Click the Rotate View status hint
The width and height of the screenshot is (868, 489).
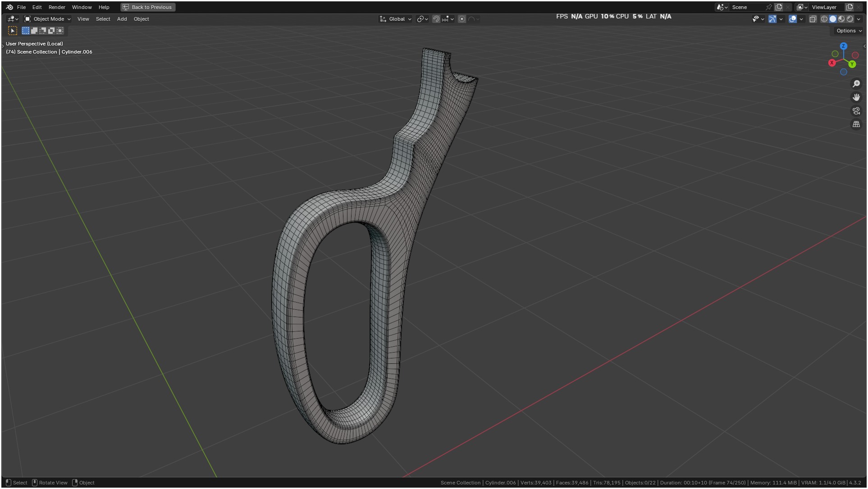[50, 483]
